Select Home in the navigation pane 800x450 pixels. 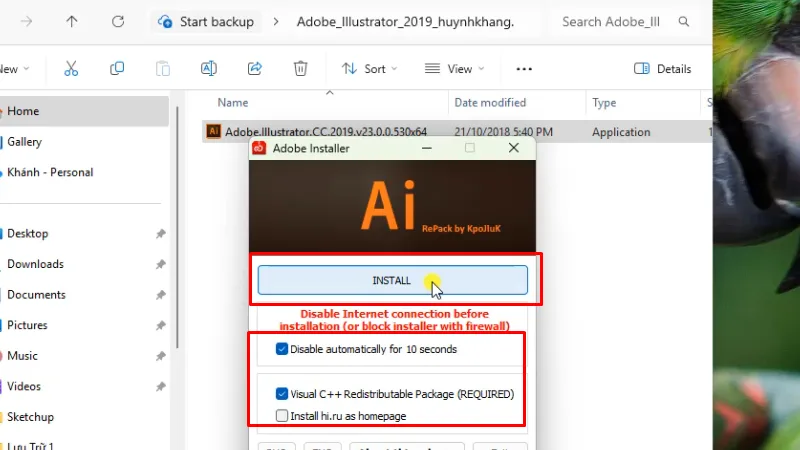(84, 111)
